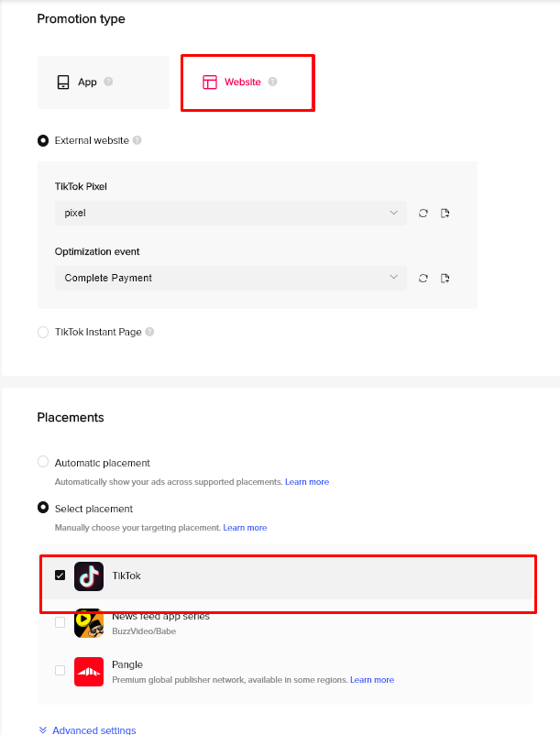The width and height of the screenshot is (560, 735).
Task: Check the News feed app series checkbox
Action: [x=60, y=622]
